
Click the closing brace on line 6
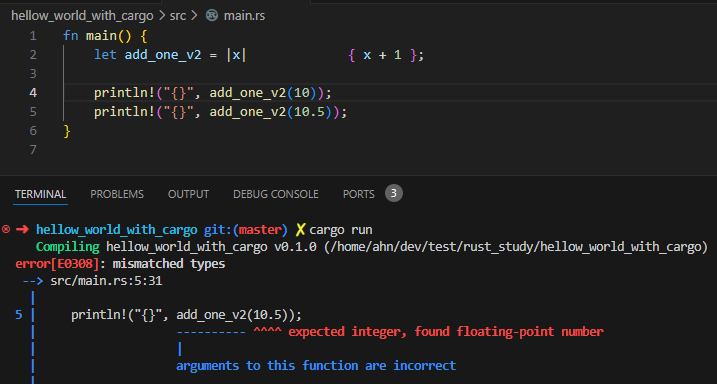pos(67,131)
